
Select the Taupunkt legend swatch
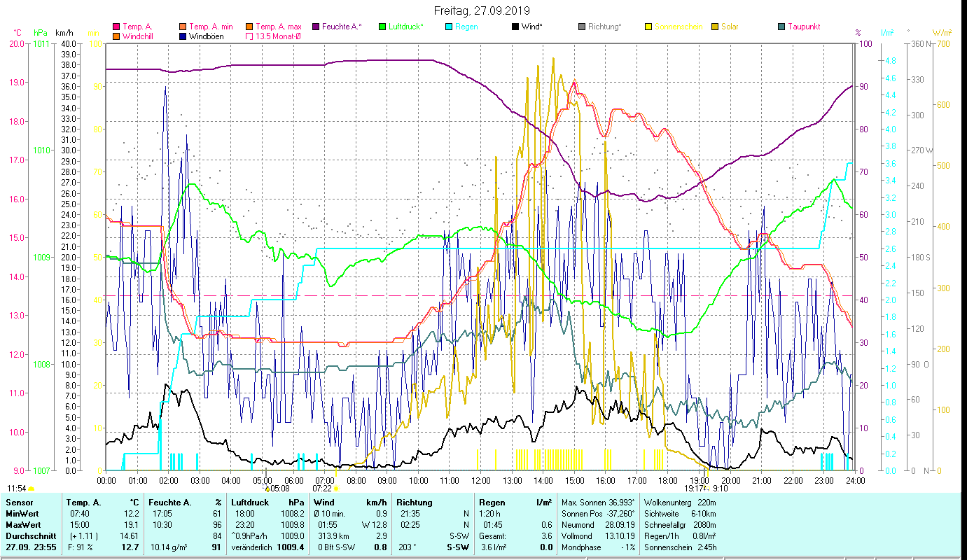(781, 27)
